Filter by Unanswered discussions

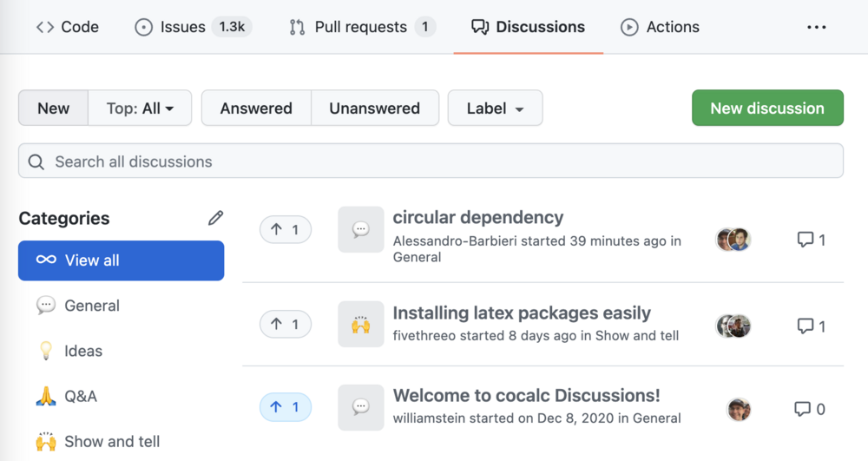374,109
